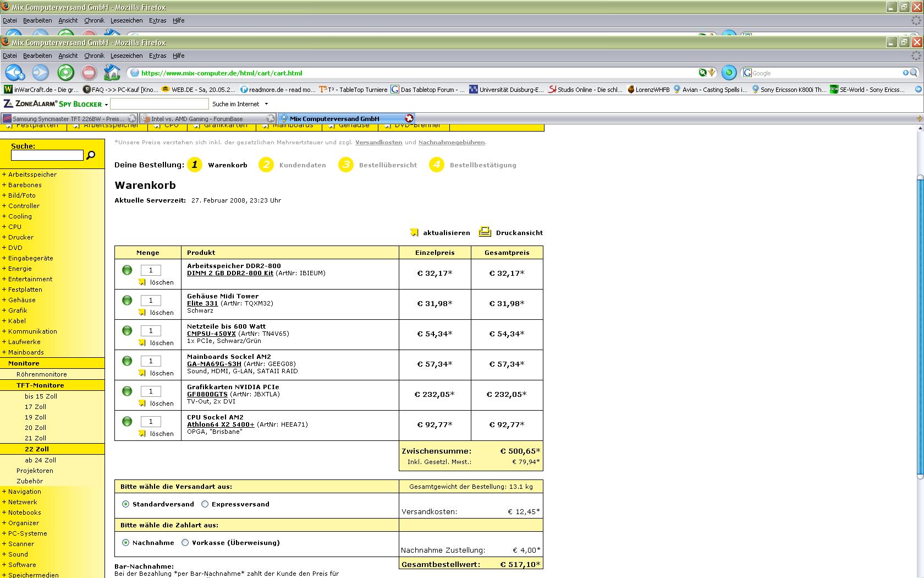Open the GF8800GTS product link
Viewport: 924px width, 578px height.
click(x=207, y=394)
